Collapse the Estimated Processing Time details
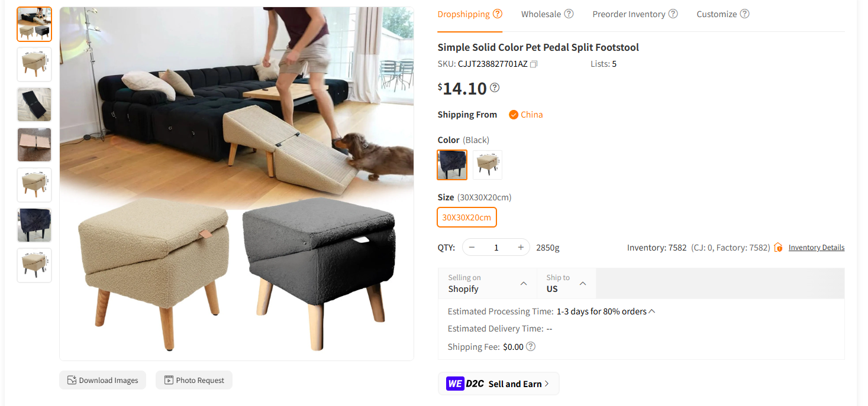This screenshot has width=868, height=406. pyautogui.click(x=651, y=311)
